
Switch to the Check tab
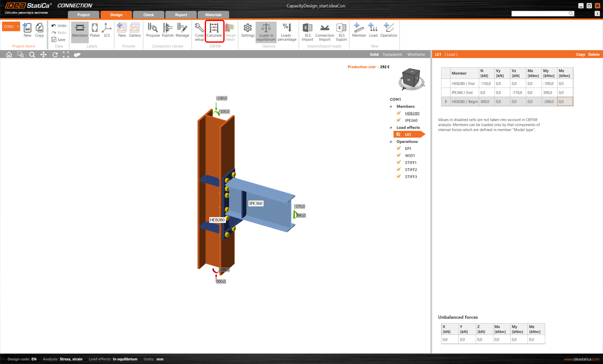[x=148, y=14]
